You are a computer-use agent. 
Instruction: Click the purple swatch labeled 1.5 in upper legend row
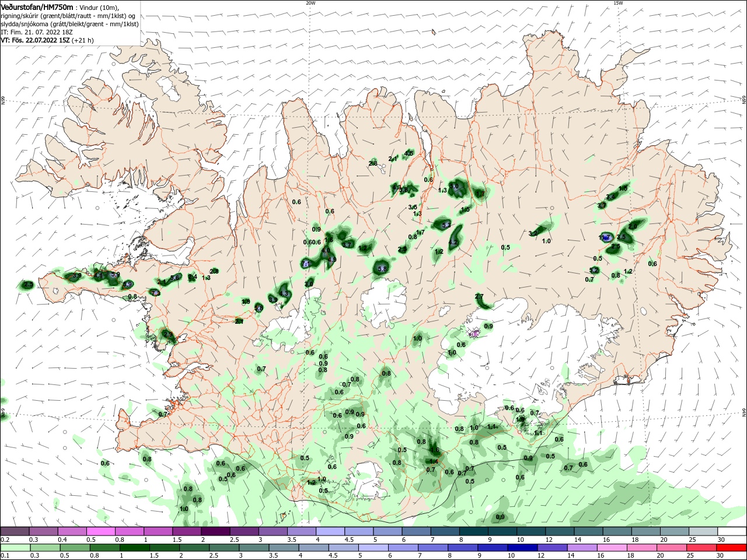click(187, 531)
